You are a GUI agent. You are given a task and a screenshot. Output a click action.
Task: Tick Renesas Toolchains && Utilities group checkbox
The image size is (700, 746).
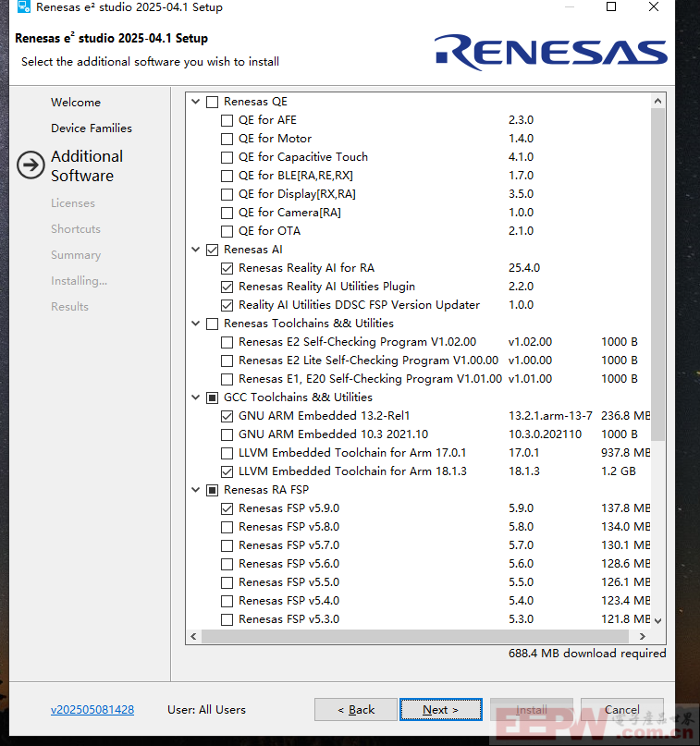[x=213, y=324]
